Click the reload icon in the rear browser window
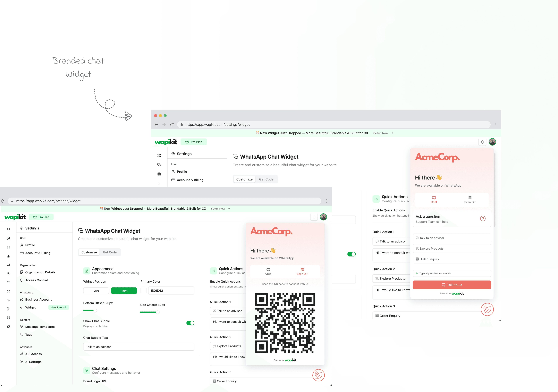The image size is (558, 392). [172, 124]
